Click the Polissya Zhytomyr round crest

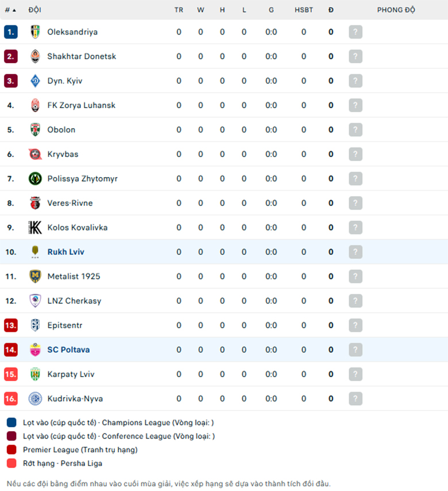[x=36, y=178]
